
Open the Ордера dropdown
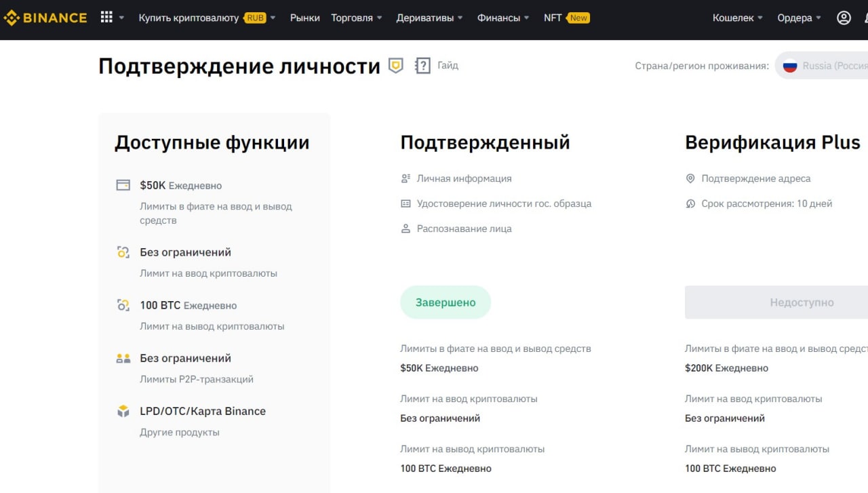pyautogui.click(x=799, y=18)
